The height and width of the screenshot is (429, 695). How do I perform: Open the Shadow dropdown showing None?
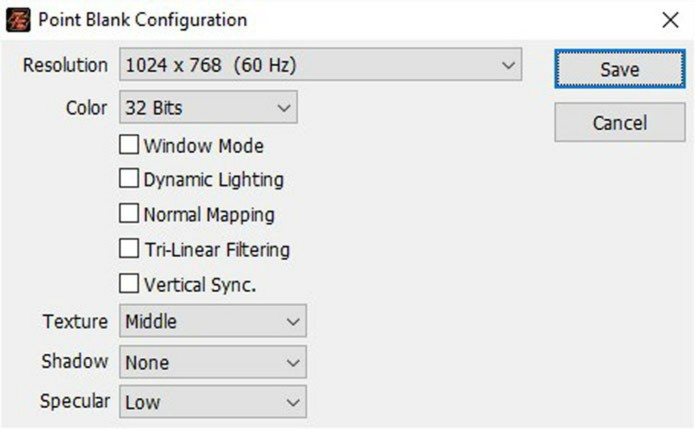point(213,362)
